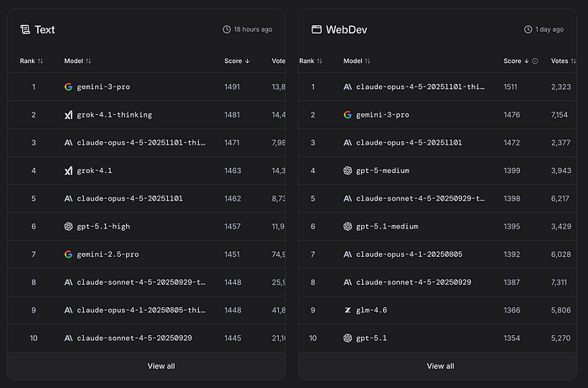This screenshot has width=588, height=388.
Task: Click the WebDev window icon
Action: click(x=317, y=29)
